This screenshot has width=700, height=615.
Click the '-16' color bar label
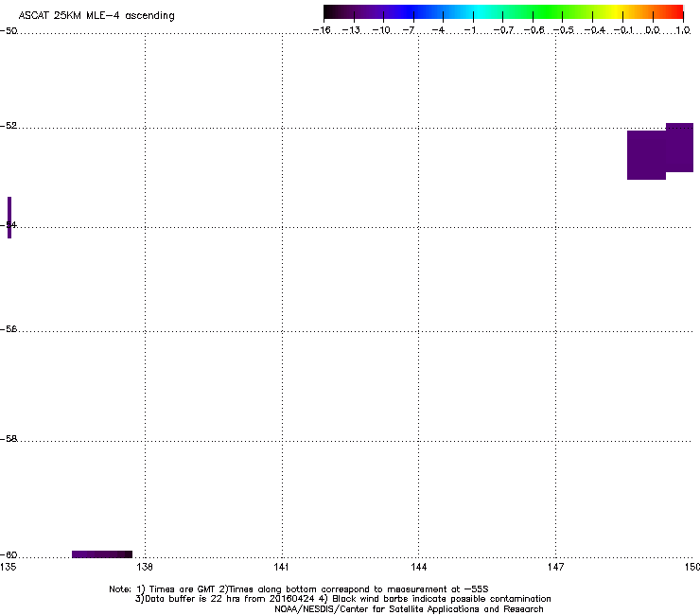click(322, 30)
